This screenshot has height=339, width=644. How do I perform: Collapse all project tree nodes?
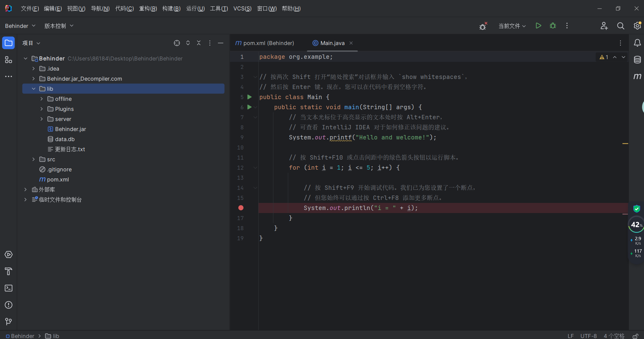[x=199, y=43]
